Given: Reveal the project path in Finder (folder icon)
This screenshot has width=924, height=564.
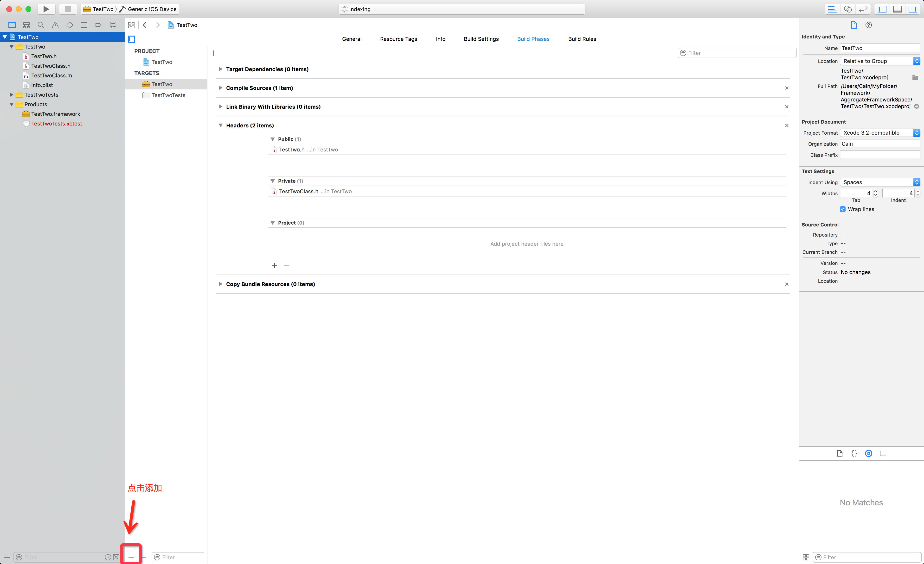Looking at the screenshot, I should (915, 78).
